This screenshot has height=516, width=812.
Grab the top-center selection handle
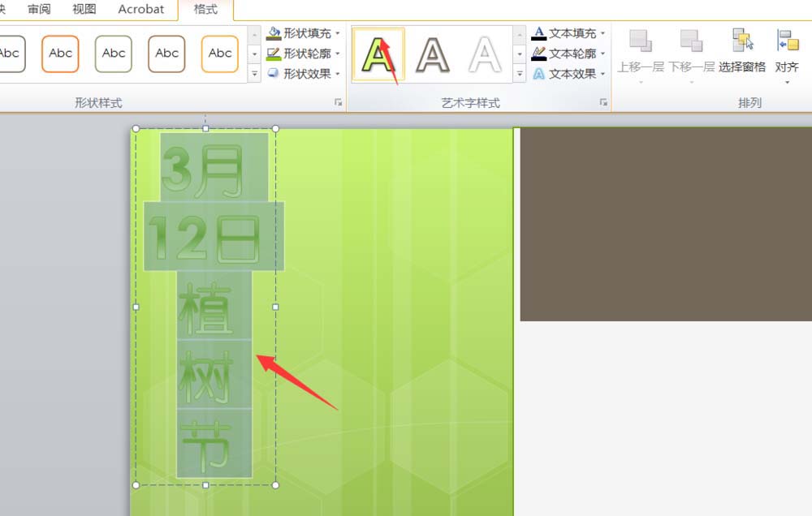[205, 128]
